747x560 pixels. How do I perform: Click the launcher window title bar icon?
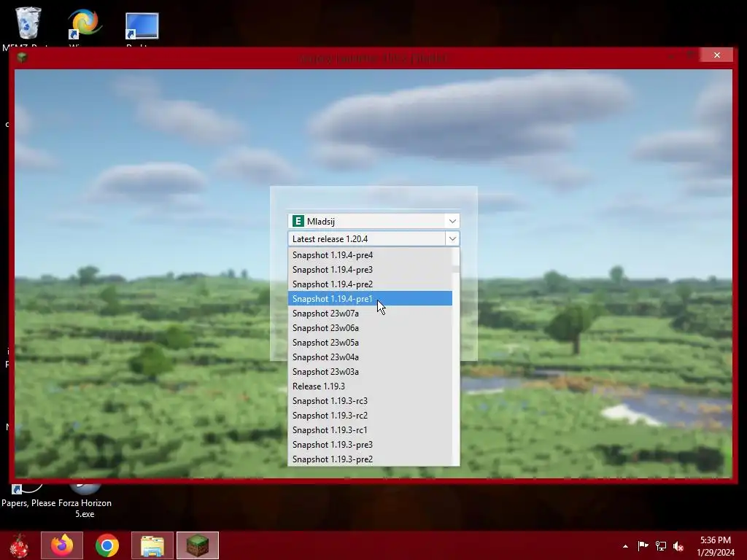click(21, 58)
